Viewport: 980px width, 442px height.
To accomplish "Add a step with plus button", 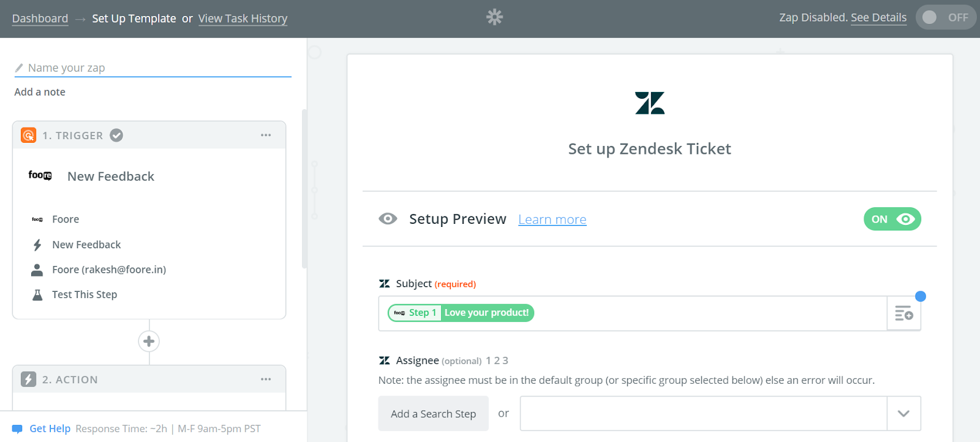I will [x=149, y=341].
